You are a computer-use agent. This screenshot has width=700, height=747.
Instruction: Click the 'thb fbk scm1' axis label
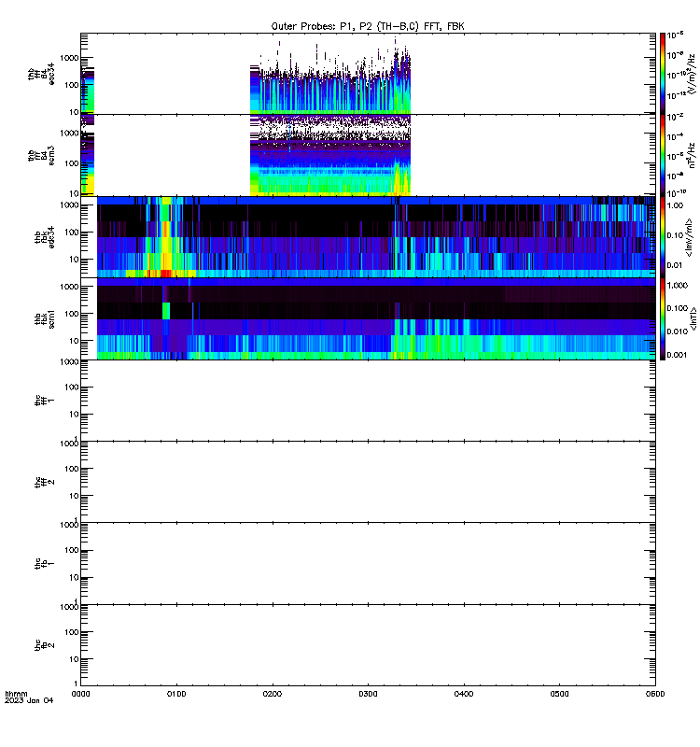pos(45,318)
